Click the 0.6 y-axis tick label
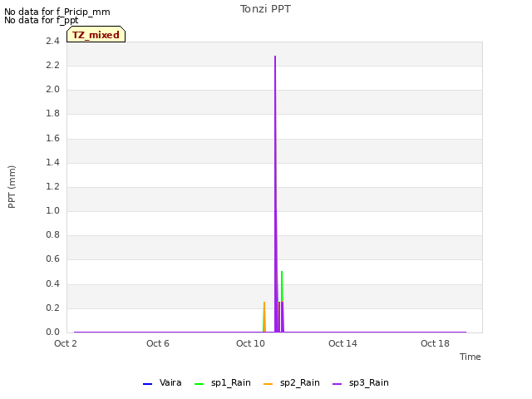 click(x=52, y=259)
